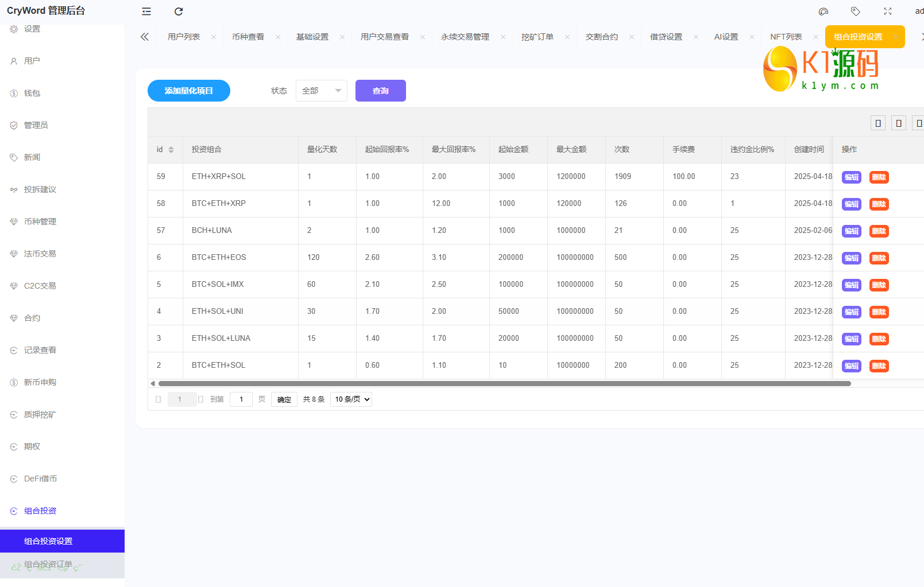The image size is (924, 587).
Task: Switch to the 挖矿订单 tab
Action: 538,37
